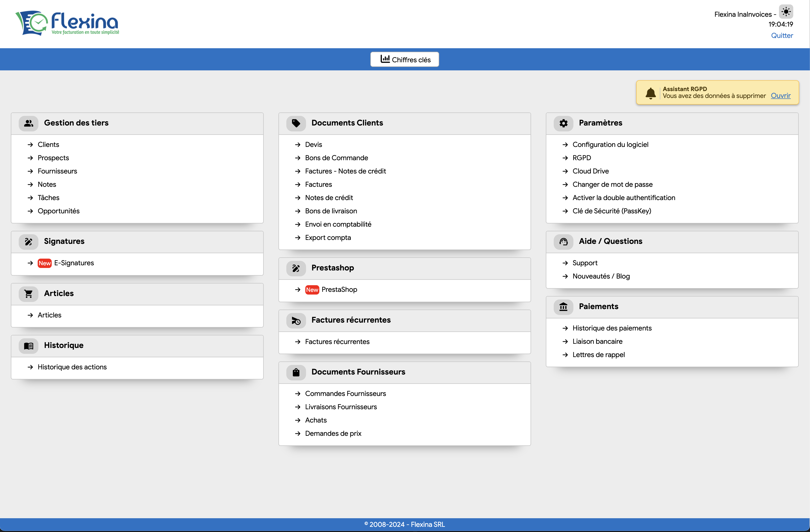Click the arrow icon beside Liaison bancaire
This screenshot has width=810, height=532.
(565, 342)
